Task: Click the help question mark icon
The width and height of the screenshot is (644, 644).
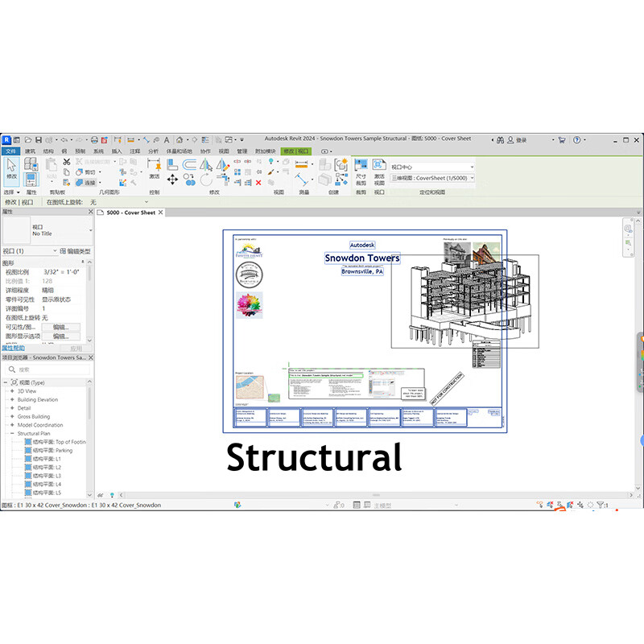Action: (577, 140)
